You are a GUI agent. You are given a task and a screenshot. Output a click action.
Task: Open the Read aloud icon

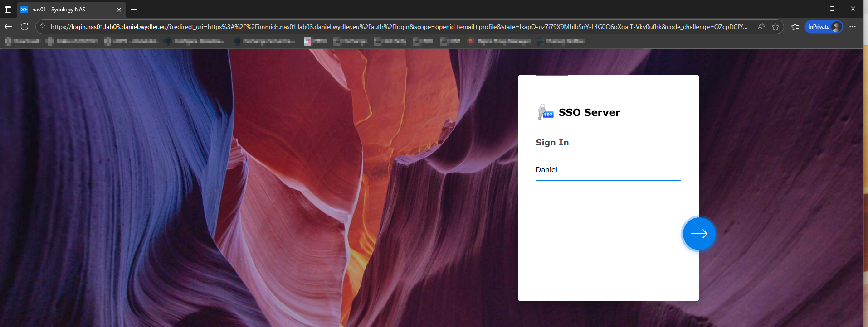tap(761, 27)
